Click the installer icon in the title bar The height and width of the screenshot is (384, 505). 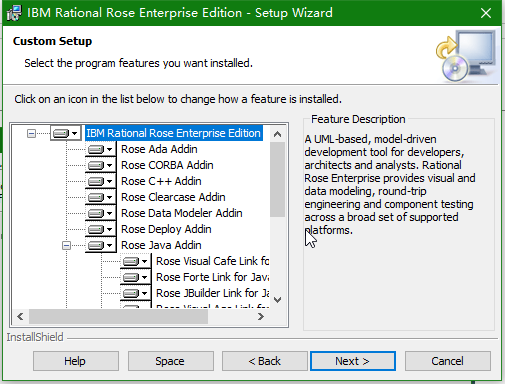[x=14, y=13]
